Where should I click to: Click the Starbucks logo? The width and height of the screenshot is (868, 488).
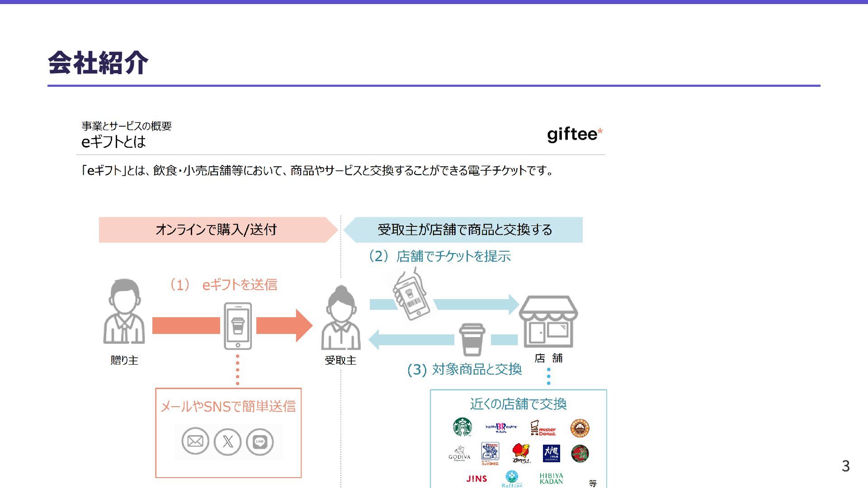pyautogui.click(x=462, y=427)
